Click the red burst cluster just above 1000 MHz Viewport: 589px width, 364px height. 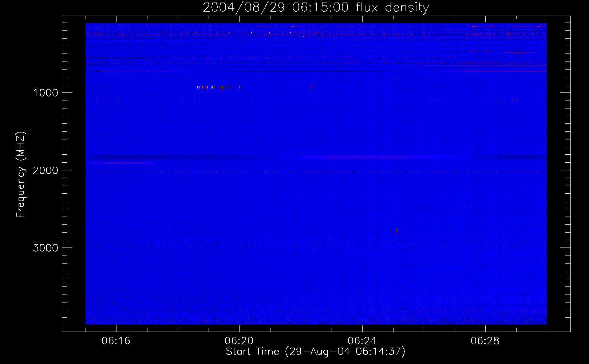pyautogui.click(x=219, y=87)
